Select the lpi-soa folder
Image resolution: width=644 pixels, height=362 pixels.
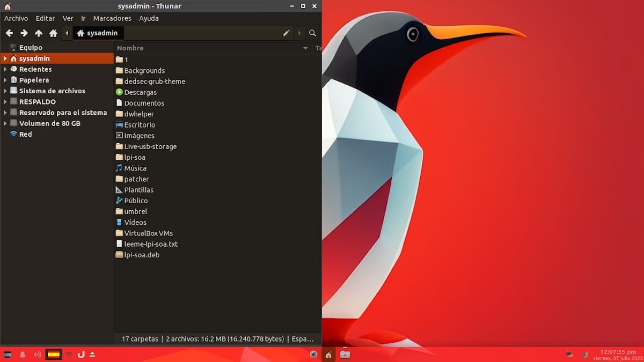tap(130, 157)
